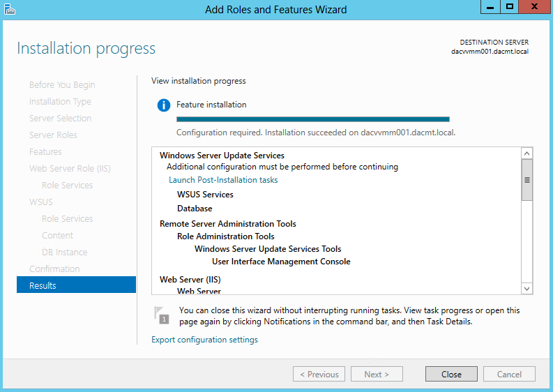
Task: Select Confirmation step in the sidebar
Action: [54, 269]
